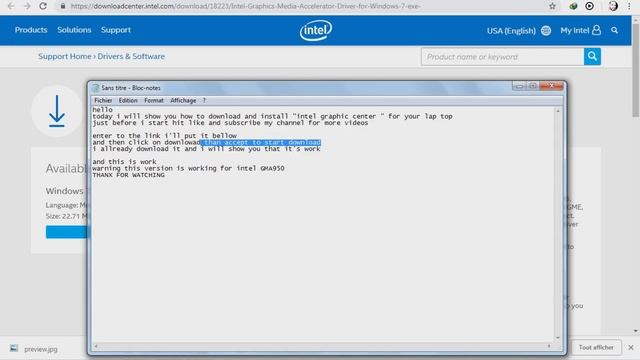Screen dimensions: 640x360
Task: Click the Tout afficher button
Action: click(x=596, y=347)
